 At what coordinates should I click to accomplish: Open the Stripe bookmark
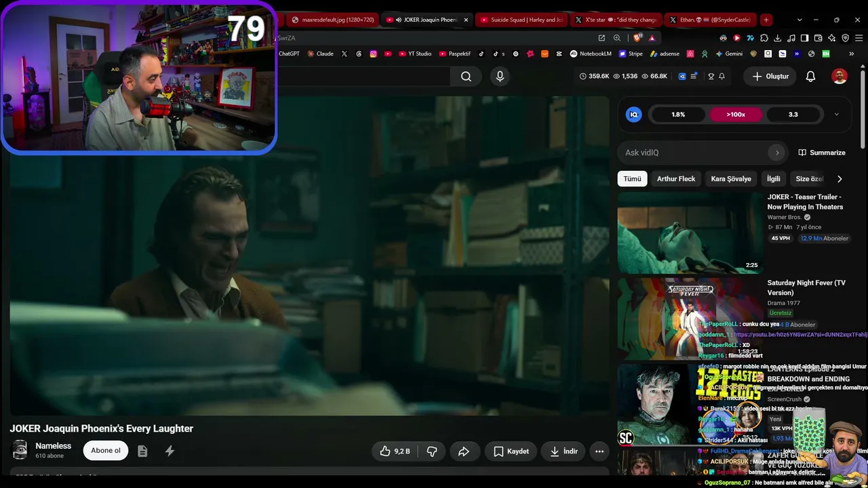coord(631,54)
